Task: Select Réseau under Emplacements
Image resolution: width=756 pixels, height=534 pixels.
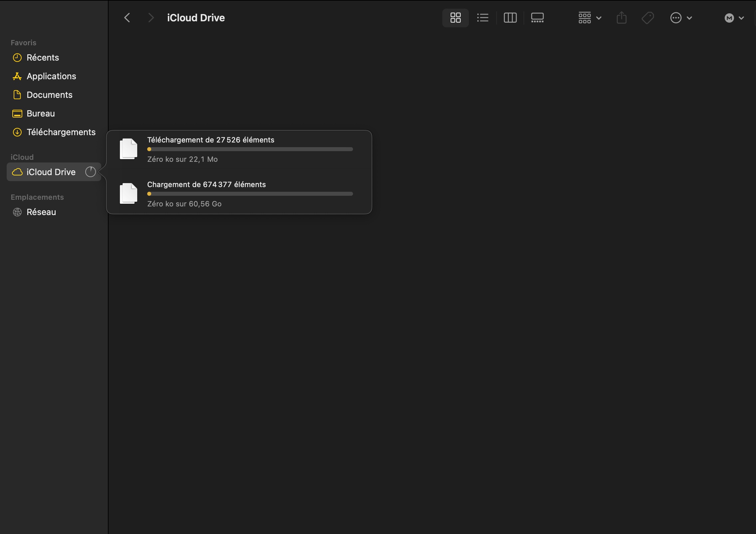Action: [x=41, y=212]
